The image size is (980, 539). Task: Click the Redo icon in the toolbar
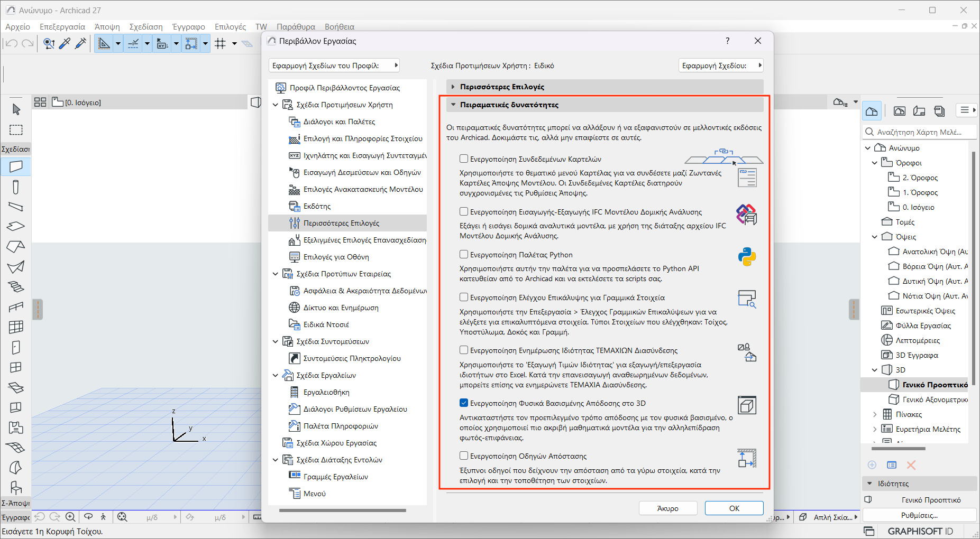[28, 44]
